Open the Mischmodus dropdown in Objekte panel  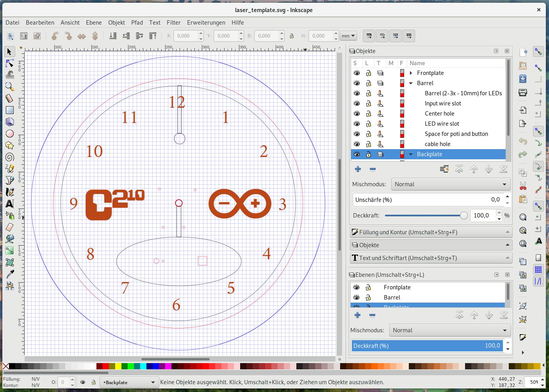[x=450, y=184]
